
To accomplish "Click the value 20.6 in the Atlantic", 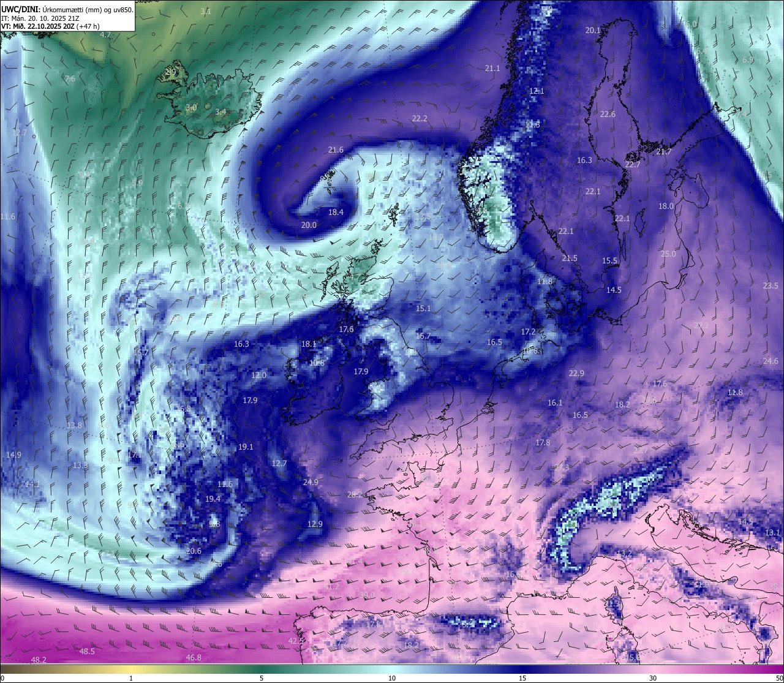I will tap(194, 551).
